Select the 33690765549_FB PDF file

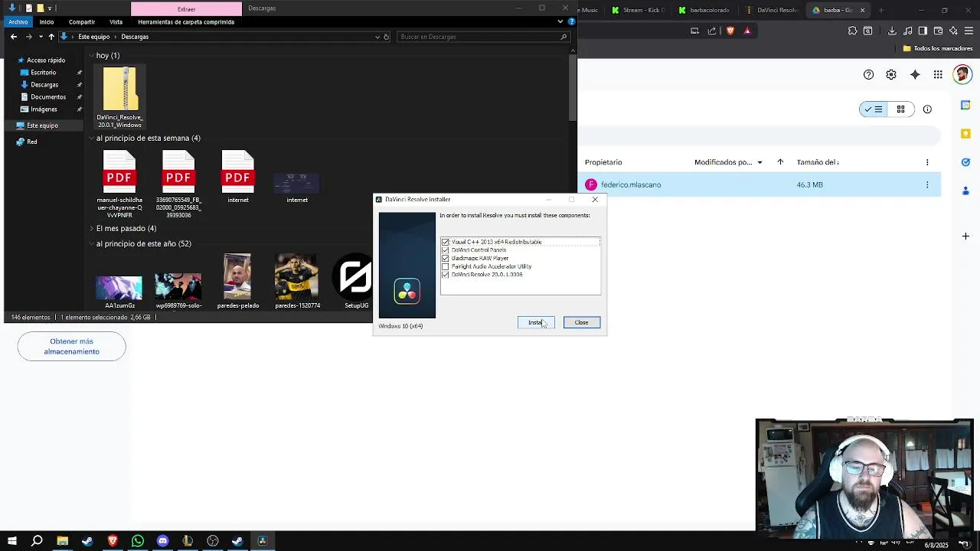[x=178, y=184]
